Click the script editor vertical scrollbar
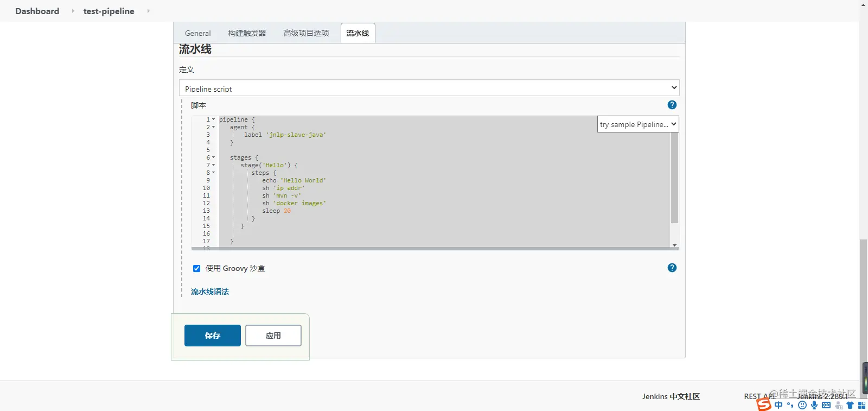 click(x=674, y=178)
